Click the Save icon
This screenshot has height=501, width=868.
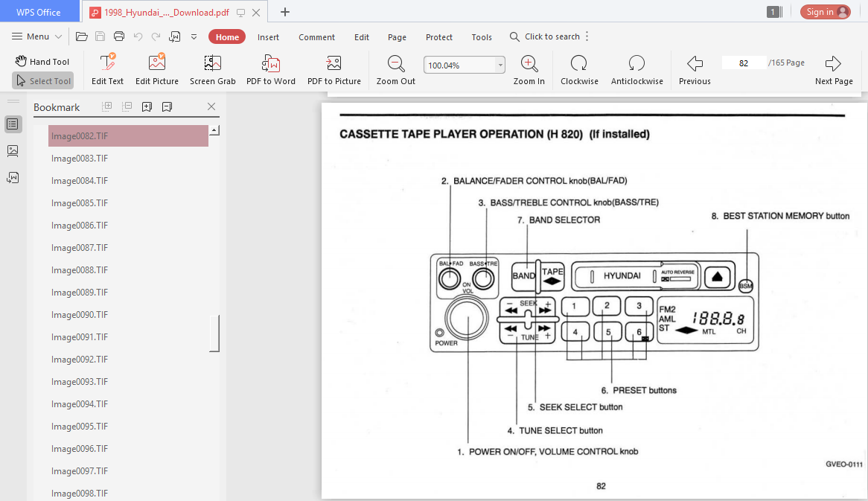pyautogui.click(x=100, y=36)
